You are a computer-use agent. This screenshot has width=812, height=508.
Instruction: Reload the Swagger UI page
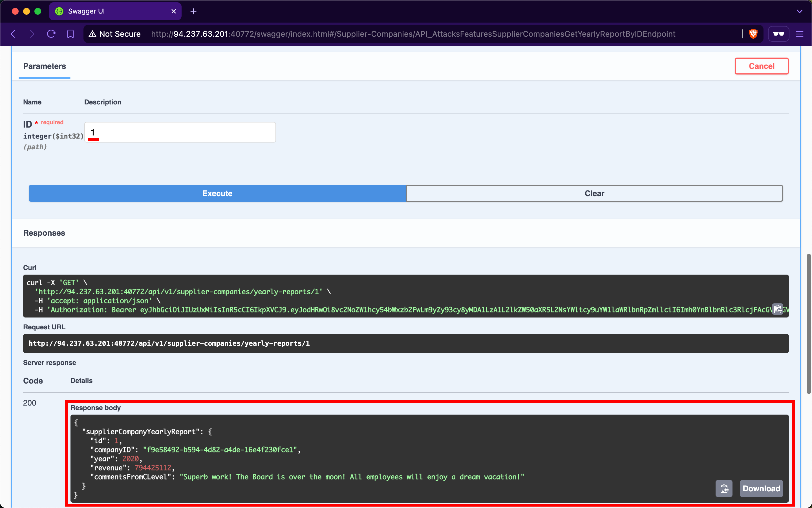51,34
